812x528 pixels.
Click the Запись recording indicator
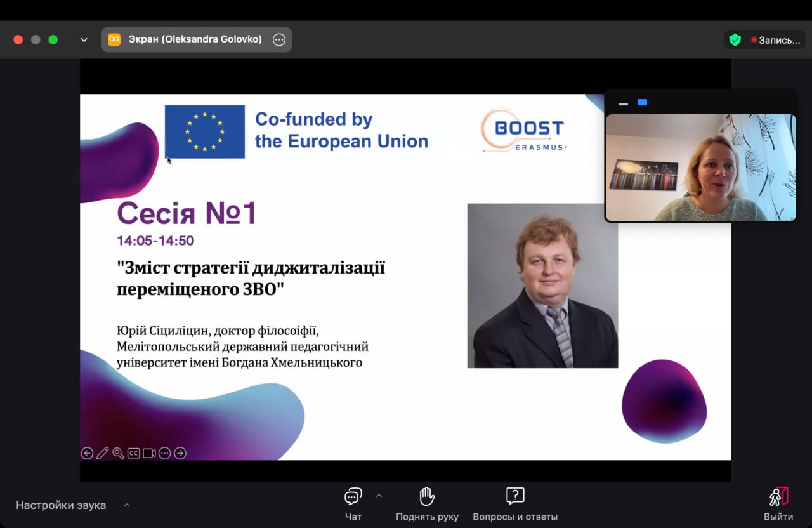tap(776, 40)
